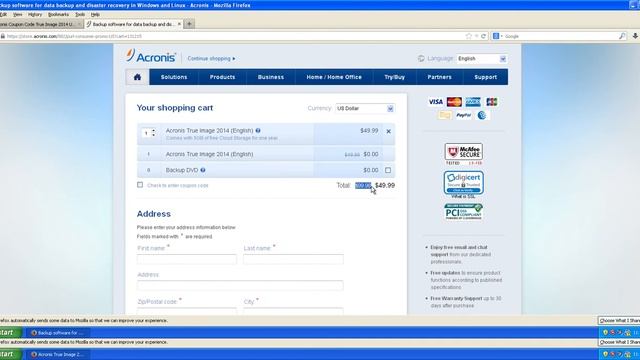Image resolution: width=640 pixels, height=360 pixels.
Task: Open a new Firefox tab
Action: pos(189,24)
